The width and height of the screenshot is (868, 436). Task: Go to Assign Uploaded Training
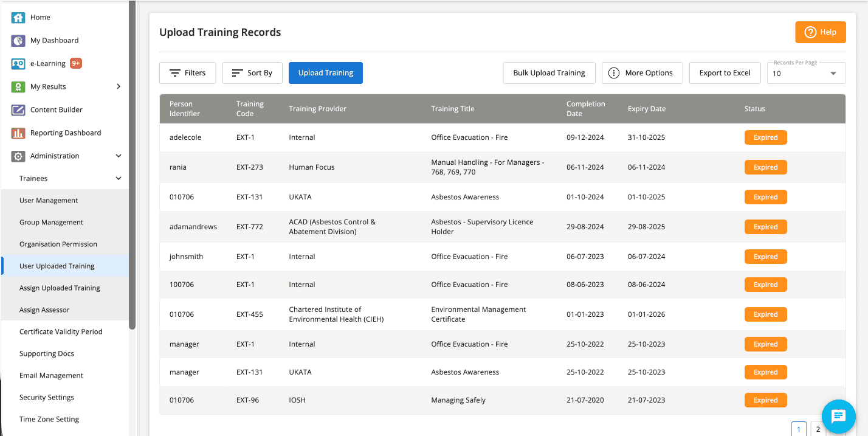[x=60, y=288]
